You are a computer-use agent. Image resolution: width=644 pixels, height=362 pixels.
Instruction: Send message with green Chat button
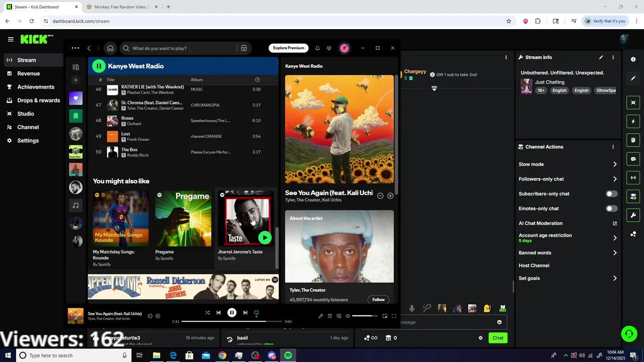point(498,338)
